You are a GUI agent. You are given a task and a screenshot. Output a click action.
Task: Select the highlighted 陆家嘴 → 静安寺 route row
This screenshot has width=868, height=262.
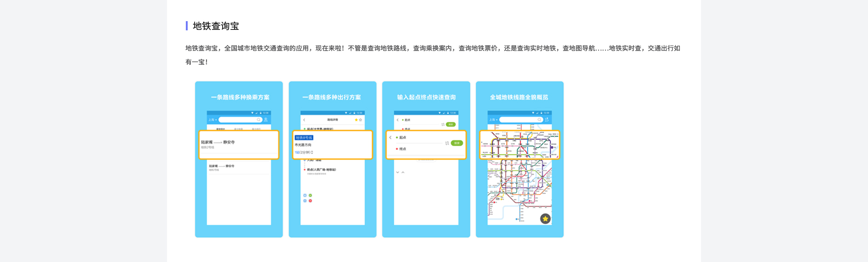[239, 145]
